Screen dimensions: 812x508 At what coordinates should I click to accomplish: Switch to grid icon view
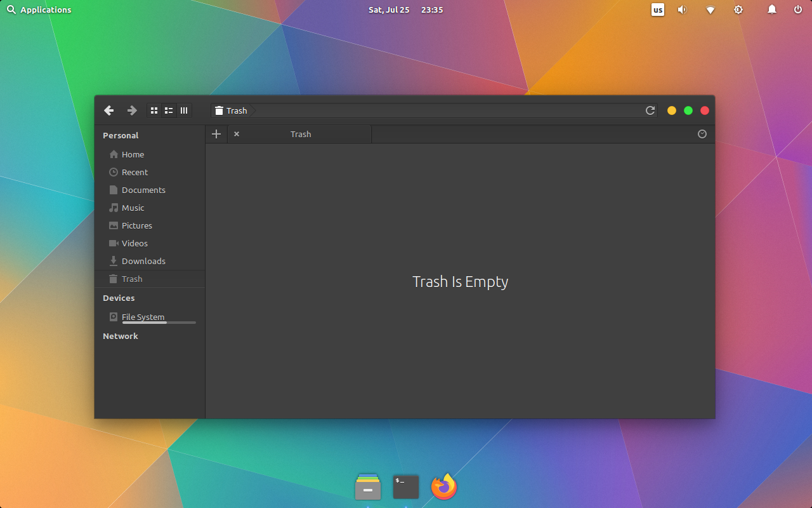coord(154,110)
